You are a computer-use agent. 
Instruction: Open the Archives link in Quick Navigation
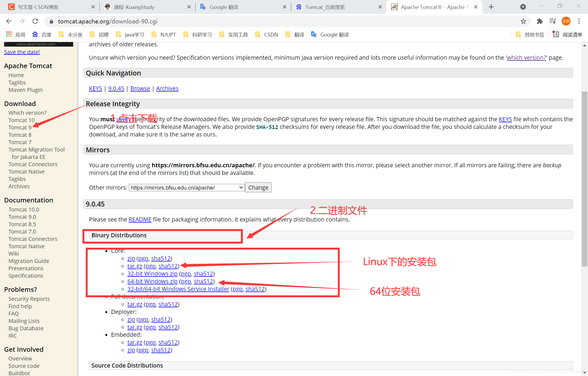click(x=167, y=89)
